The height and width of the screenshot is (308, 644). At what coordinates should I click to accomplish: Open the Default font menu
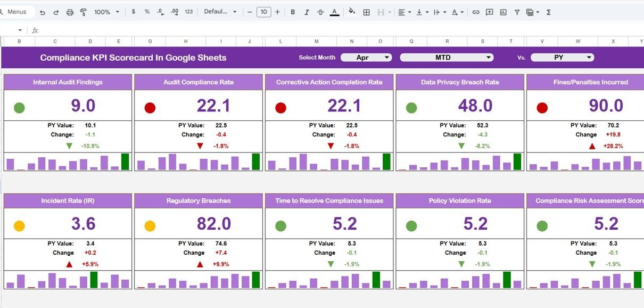click(x=220, y=12)
